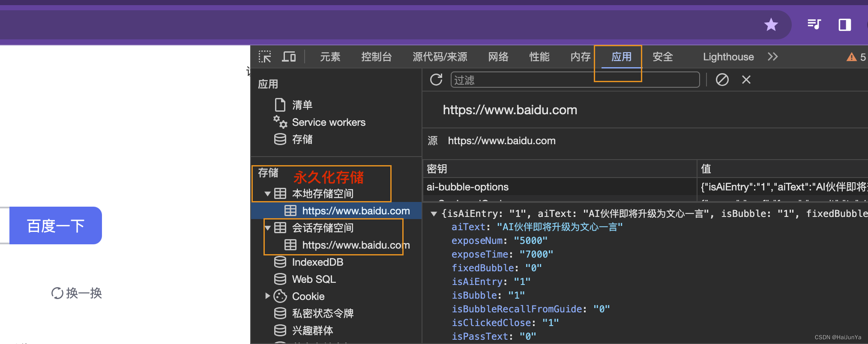Click the fixedBubble "0" property
Screen dimensions: 868x344
point(497,268)
